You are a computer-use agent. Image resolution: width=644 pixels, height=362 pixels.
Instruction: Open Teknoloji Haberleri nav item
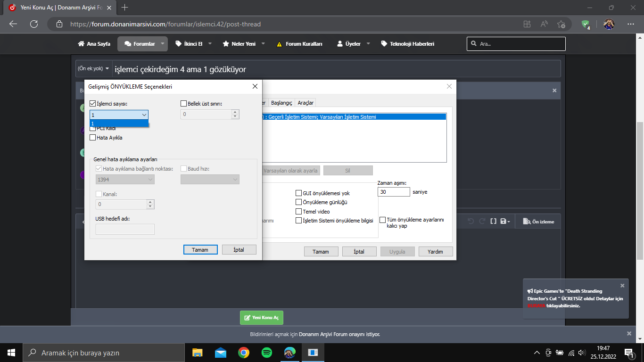[x=408, y=44]
